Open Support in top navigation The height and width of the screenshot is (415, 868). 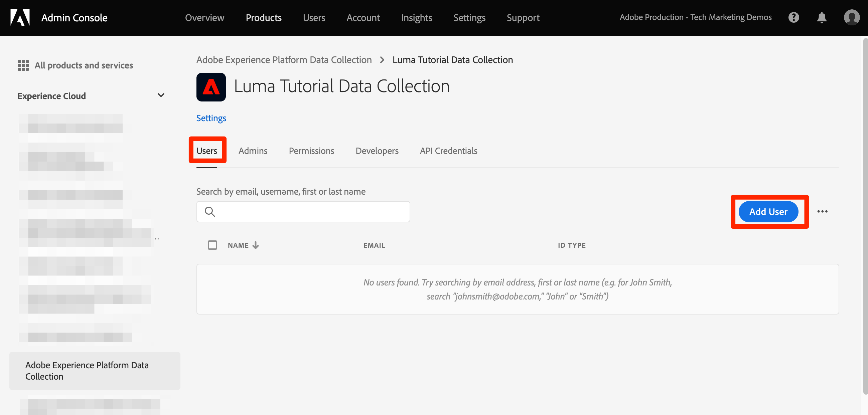[523, 17]
